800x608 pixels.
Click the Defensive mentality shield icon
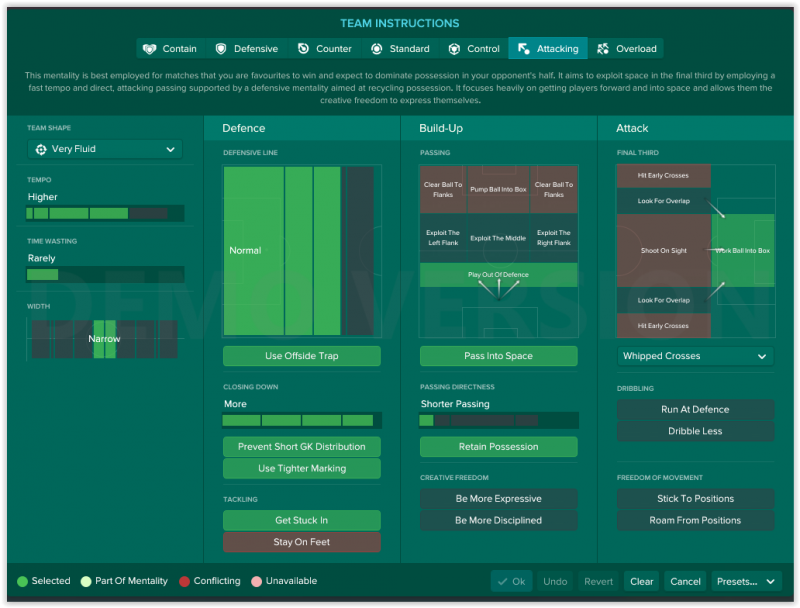pos(220,49)
